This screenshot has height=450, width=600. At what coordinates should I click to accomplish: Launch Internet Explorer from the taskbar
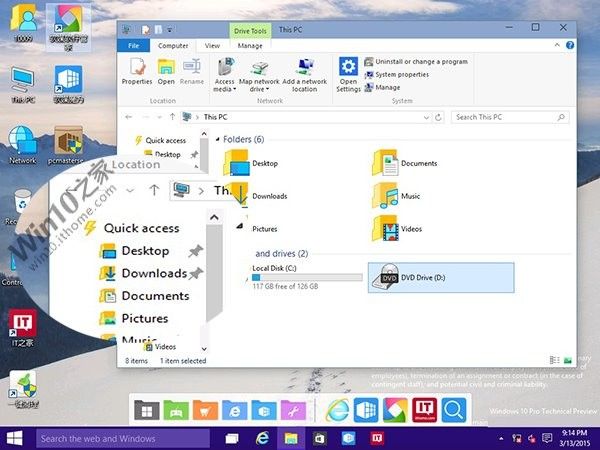pyautogui.click(x=262, y=438)
